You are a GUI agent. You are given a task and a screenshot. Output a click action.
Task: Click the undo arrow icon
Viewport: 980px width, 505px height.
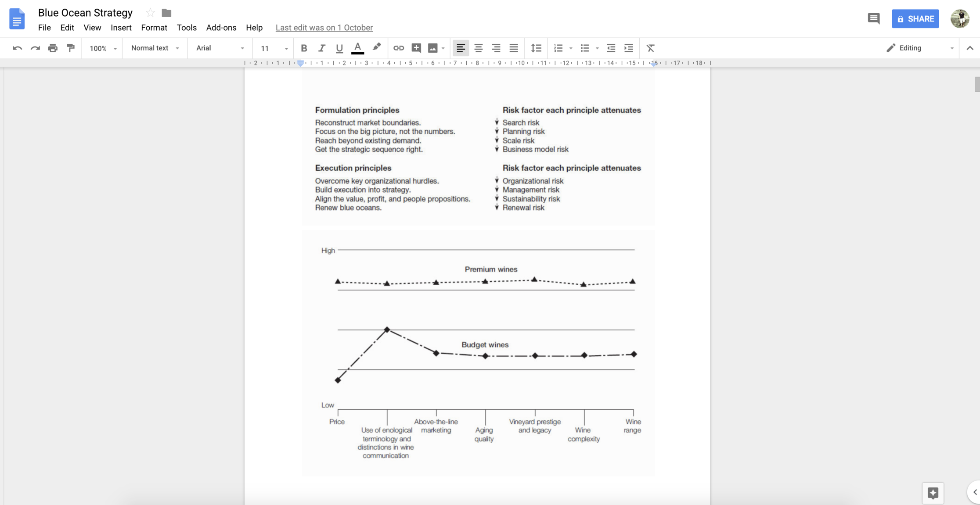17,48
